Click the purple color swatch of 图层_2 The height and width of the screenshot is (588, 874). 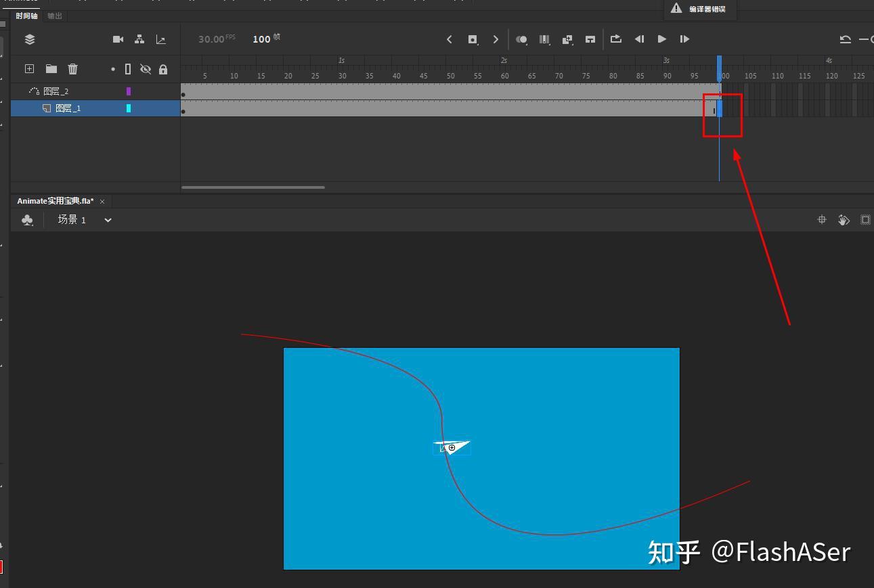[129, 91]
